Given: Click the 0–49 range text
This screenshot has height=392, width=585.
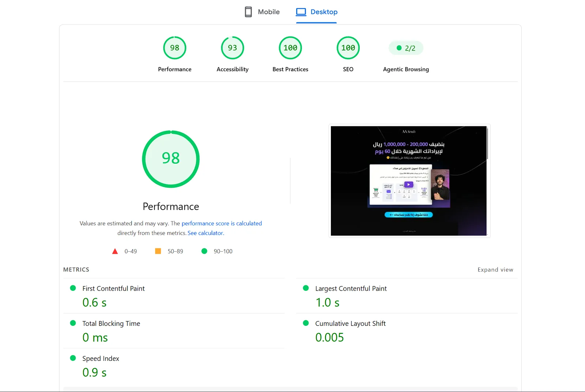Looking at the screenshot, I should pyautogui.click(x=131, y=251).
